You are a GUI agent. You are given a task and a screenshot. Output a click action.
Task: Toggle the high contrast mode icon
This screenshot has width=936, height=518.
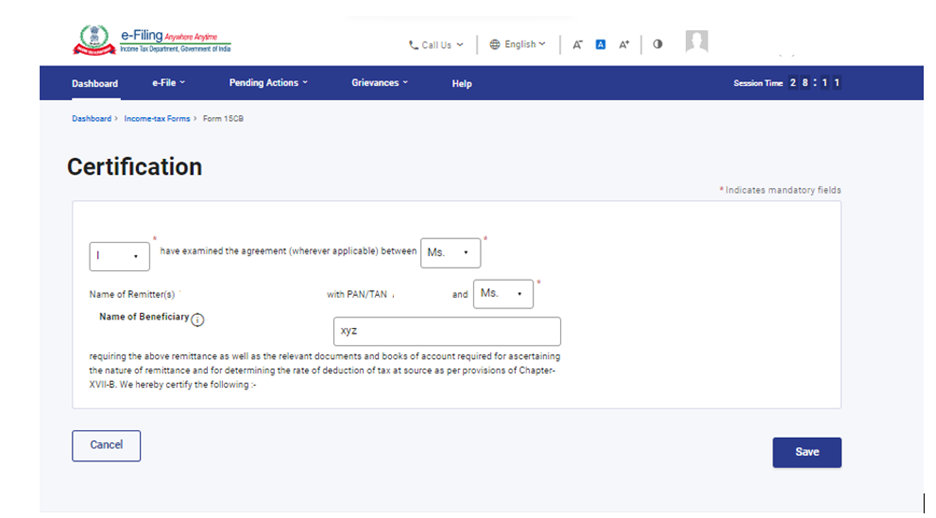click(657, 45)
